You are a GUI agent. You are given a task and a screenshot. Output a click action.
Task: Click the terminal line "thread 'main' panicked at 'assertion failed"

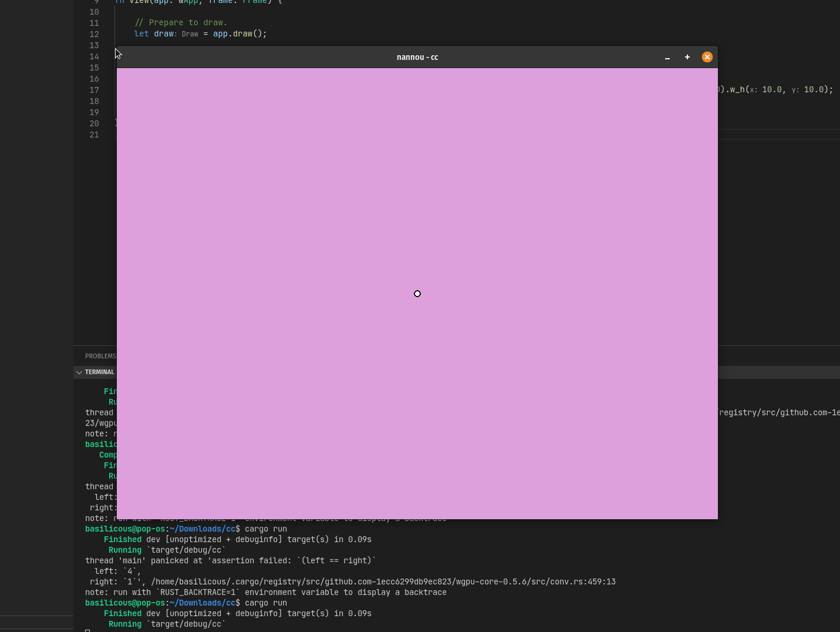coord(231,560)
